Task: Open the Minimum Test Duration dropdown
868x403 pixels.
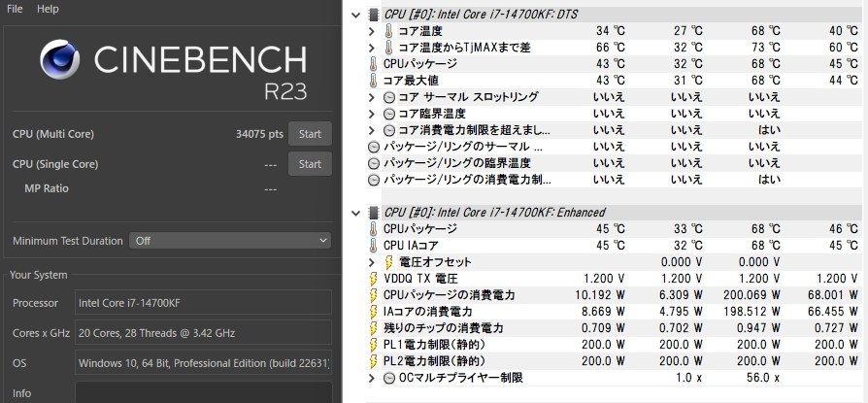Action: point(230,241)
